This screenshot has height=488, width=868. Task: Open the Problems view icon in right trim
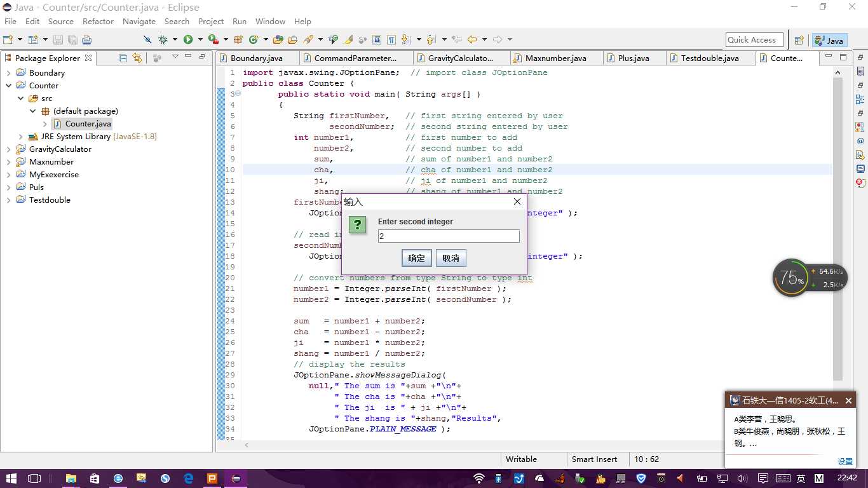(860, 127)
